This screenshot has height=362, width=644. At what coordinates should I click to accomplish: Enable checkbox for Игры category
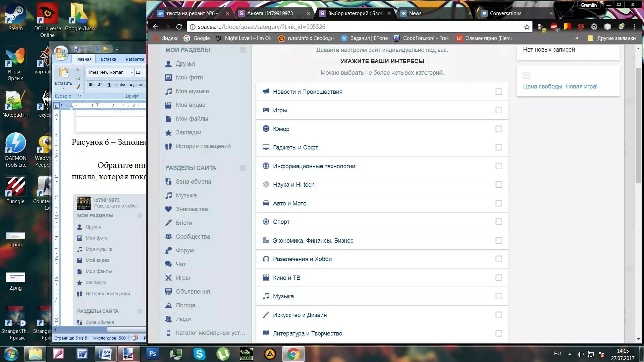(x=498, y=110)
